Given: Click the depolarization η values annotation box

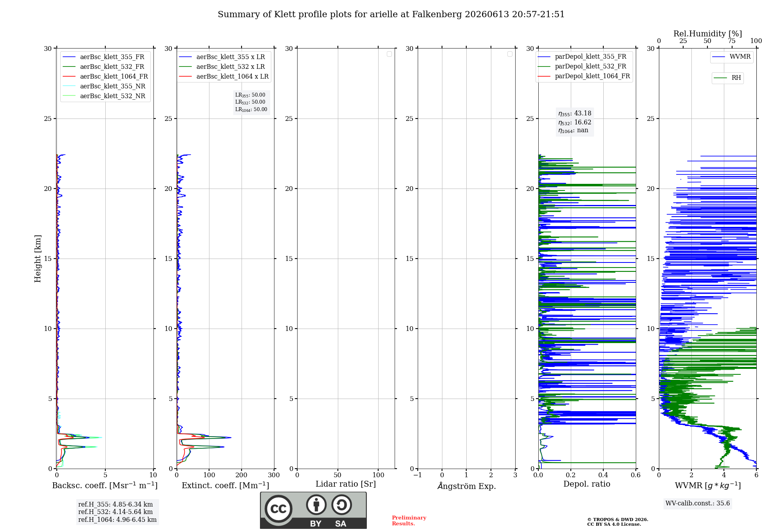Looking at the screenshot, I should point(575,122).
